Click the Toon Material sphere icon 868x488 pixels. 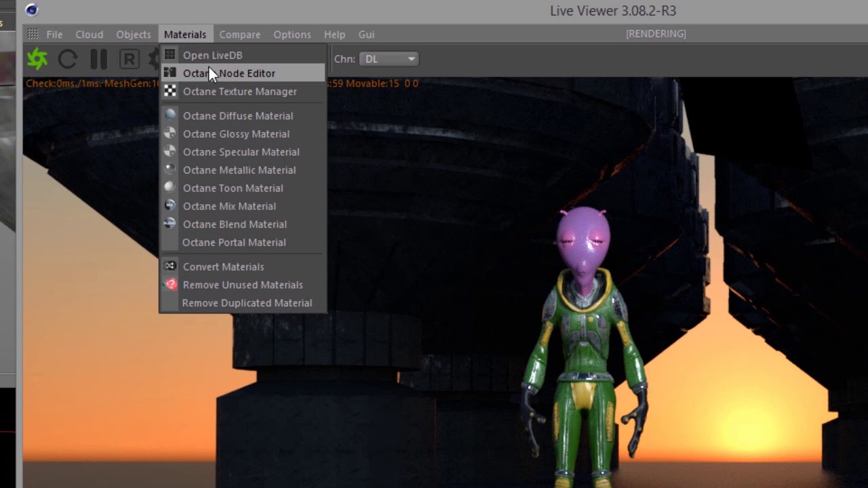pyautogui.click(x=170, y=188)
